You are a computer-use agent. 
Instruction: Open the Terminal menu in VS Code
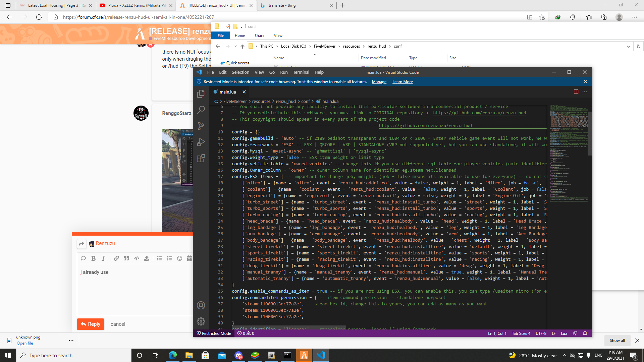[301, 72]
